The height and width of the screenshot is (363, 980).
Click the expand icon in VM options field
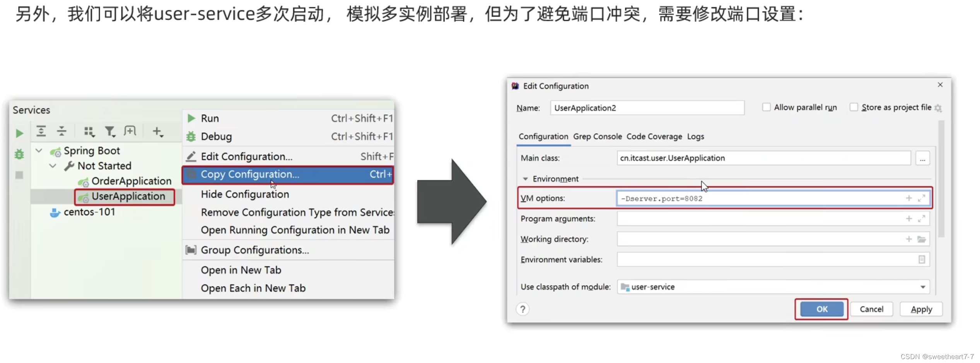[x=921, y=198]
